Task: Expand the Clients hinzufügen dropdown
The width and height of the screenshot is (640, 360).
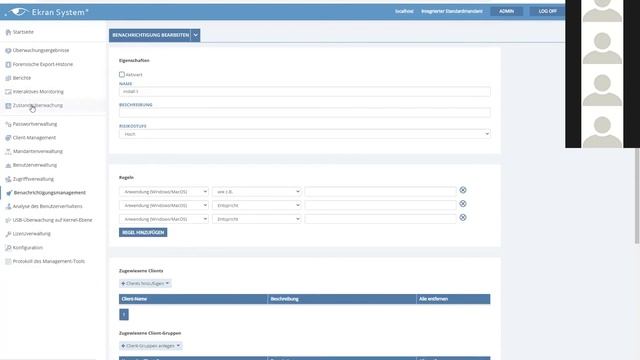Action: pyautogui.click(x=145, y=283)
